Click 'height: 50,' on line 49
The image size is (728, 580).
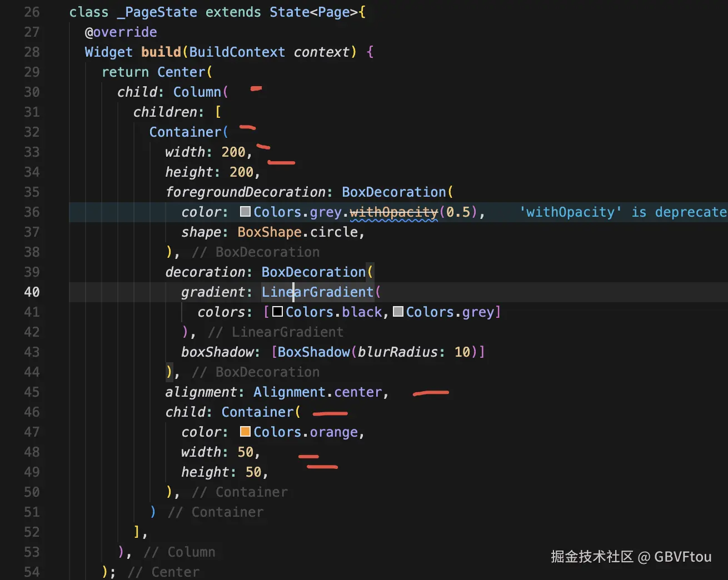point(225,472)
